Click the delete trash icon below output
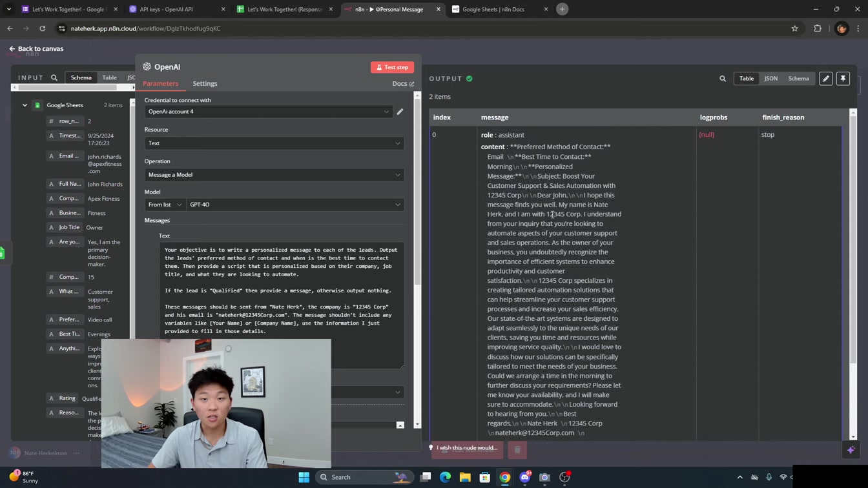The height and width of the screenshot is (488, 868). coord(517,450)
